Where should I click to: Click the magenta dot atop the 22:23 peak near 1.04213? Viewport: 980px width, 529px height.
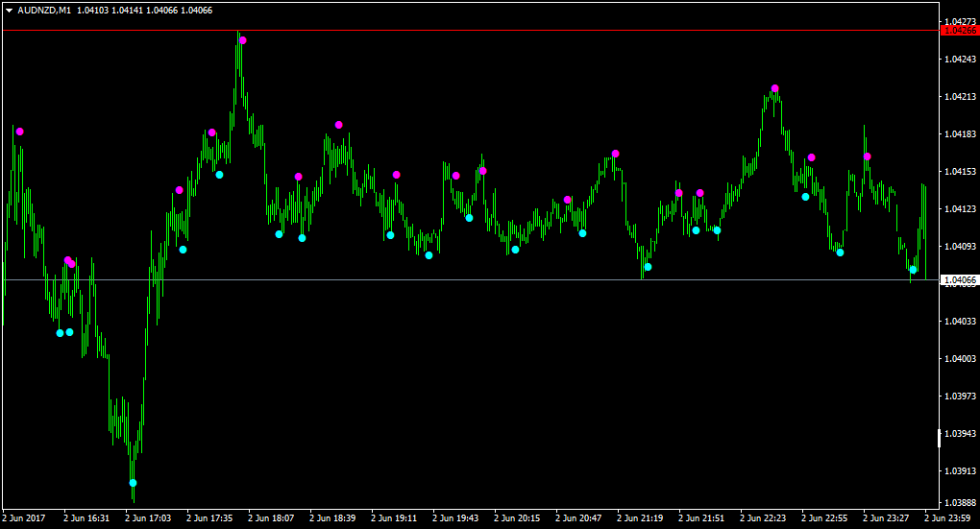[x=775, y=88]
